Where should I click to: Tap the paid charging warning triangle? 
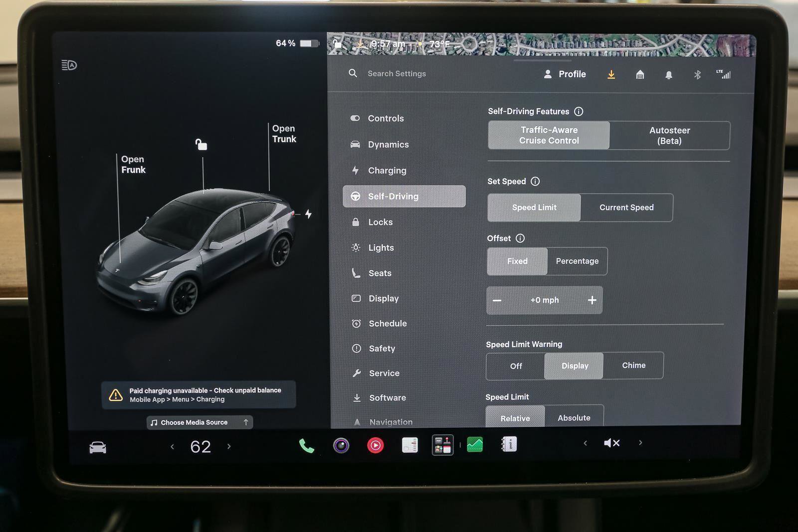(116, 395)
